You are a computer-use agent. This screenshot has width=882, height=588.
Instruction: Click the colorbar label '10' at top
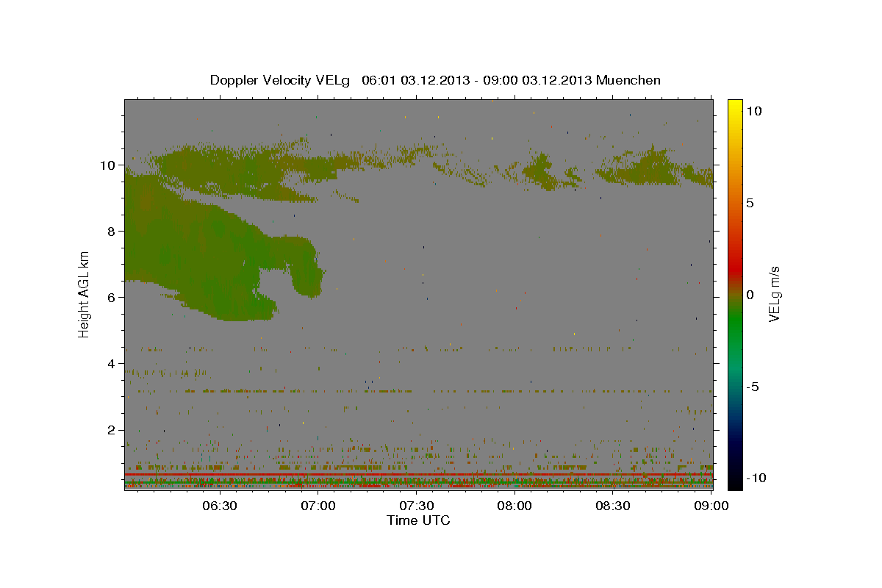[x=753, y=110]
